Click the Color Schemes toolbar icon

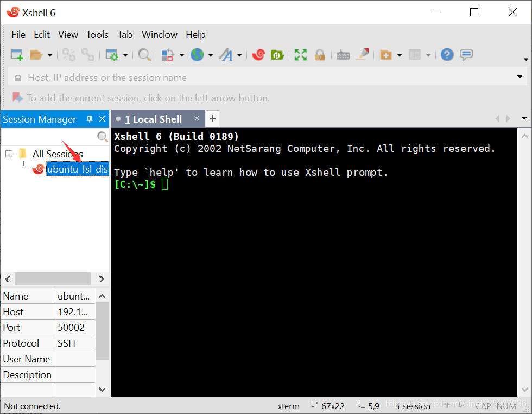(x=168, y=55)
